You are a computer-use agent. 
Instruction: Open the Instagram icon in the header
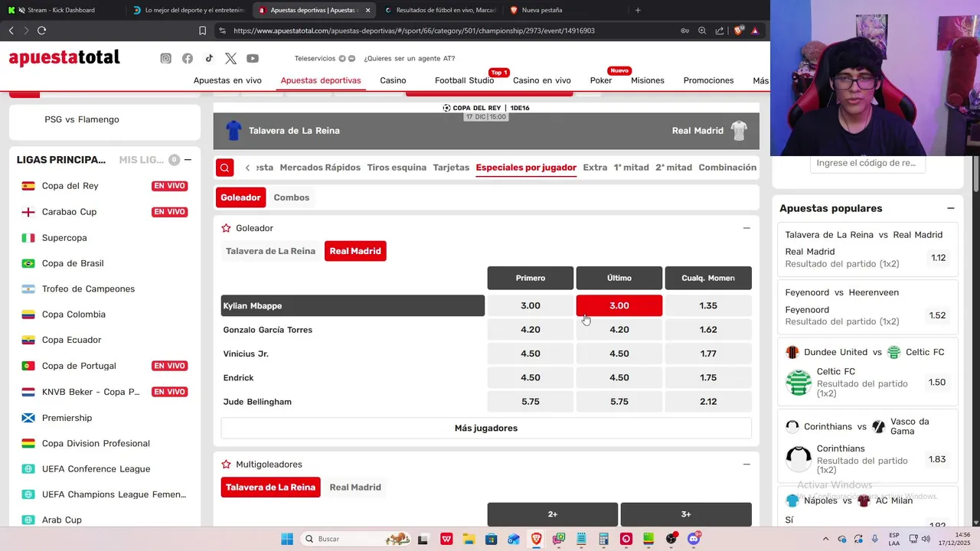[165, 58]
